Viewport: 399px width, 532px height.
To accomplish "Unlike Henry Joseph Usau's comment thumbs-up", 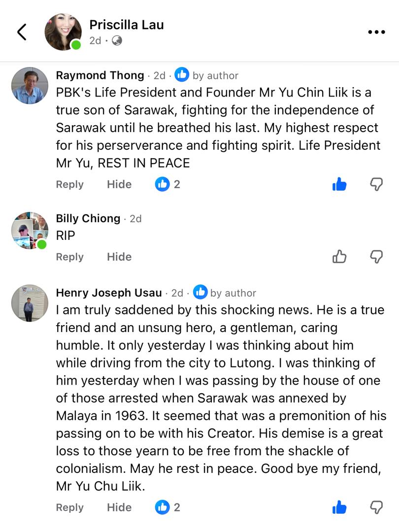I will [x=339, y=507].
